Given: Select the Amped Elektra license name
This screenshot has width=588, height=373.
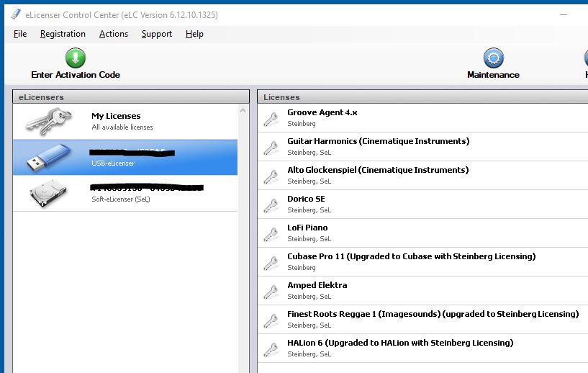Looking at the screenshot, I should (x=317, y=285).
